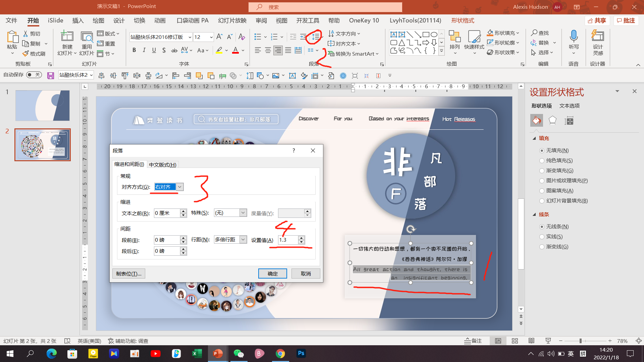The image size is (644, 362).
Task: Select slide 1 thumbnail
Action: tap(43, 105)
